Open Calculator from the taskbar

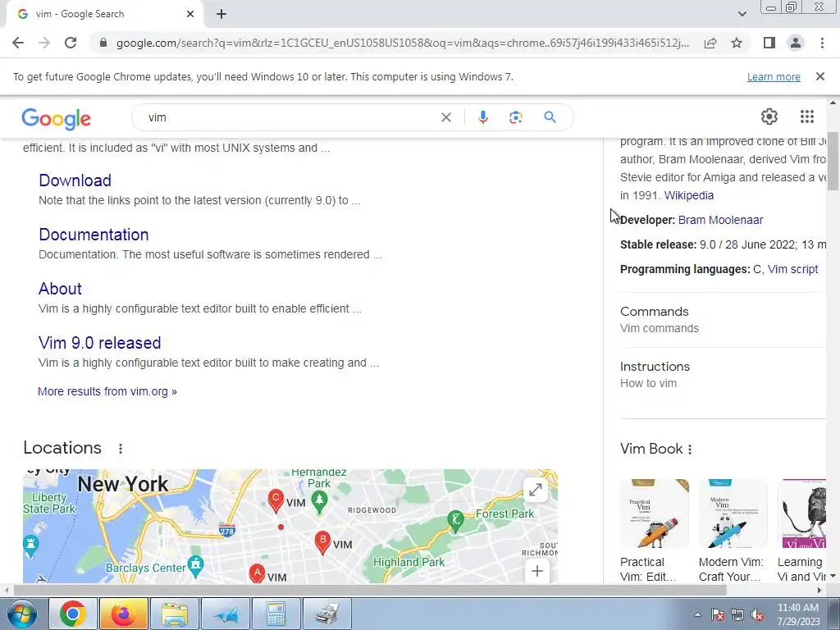click(276, 614)
